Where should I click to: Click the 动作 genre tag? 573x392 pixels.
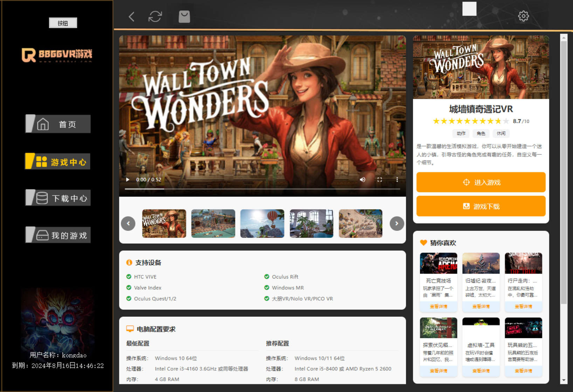pyautogui.click(x=461, y=133)
